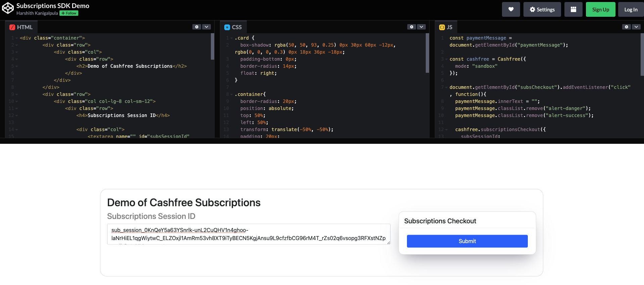Click JS tab parentheses icon
644x285 pixels.
point(442,27)
